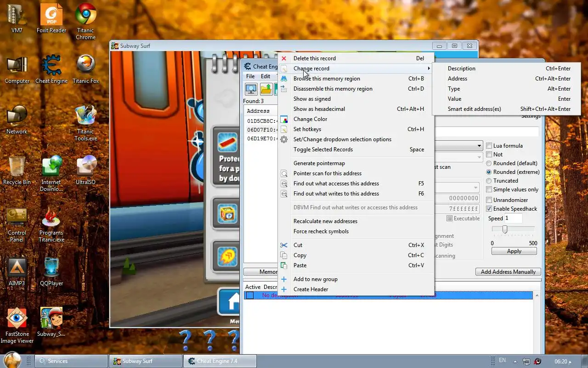Open the Recycle Bin

pyautogui.click(x=17, y=171)
